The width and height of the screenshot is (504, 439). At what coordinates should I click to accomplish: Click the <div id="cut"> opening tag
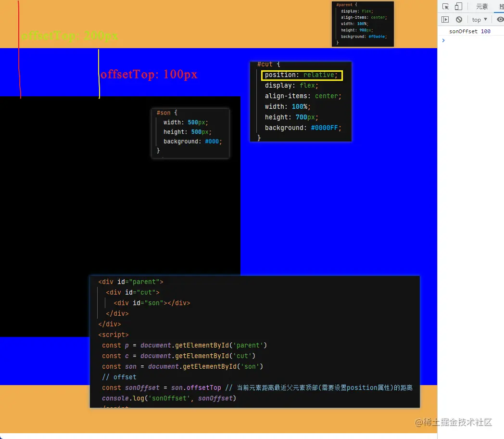coord(133,293)
